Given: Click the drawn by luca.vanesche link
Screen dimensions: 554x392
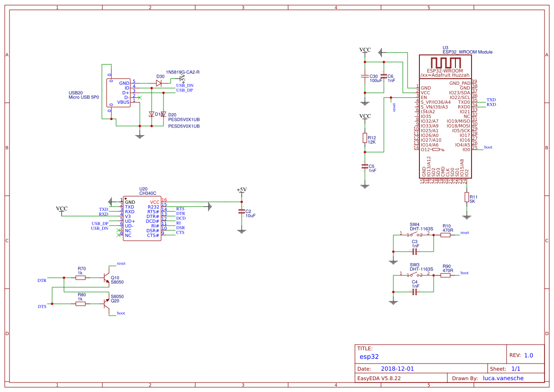Looking at the screenshot, I should click(503, 378).
